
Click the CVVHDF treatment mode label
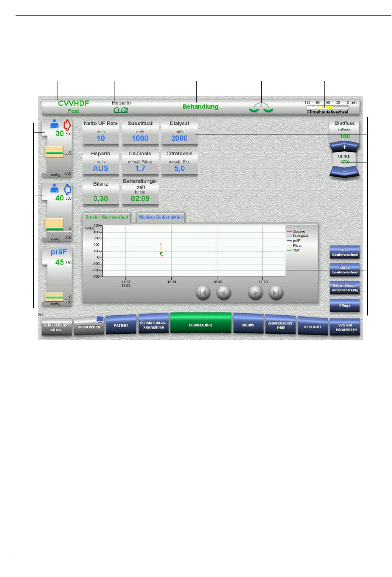click(x=73, y=103)
